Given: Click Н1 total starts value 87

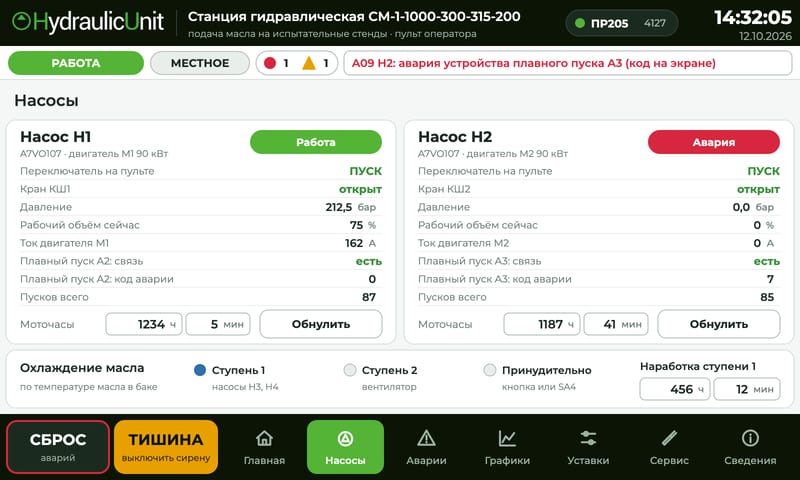Looking at the screenshot, I should click(369, 297).
